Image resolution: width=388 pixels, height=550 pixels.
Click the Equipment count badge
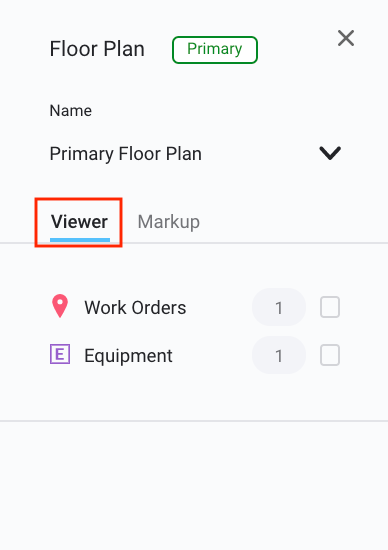coord(279,355)
